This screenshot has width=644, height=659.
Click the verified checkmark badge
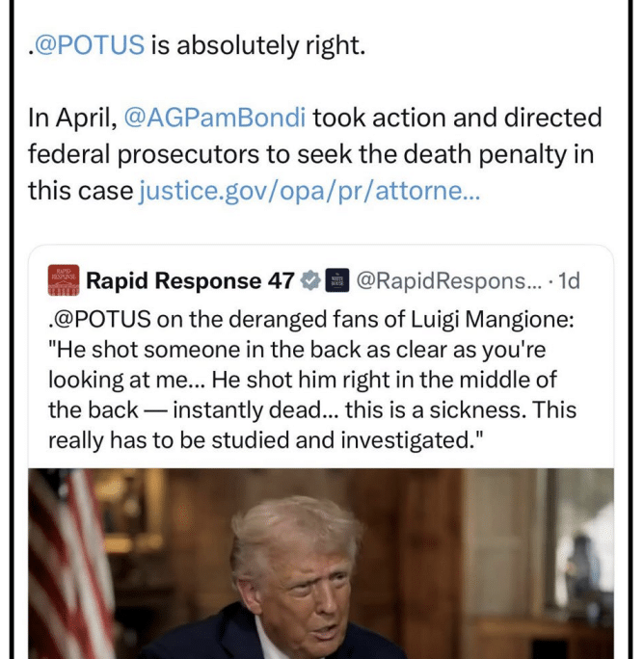point(309,281)
